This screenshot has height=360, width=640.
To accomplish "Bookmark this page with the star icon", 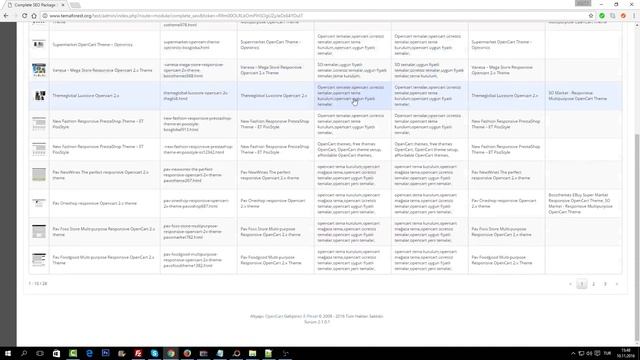I will [591, 16].
